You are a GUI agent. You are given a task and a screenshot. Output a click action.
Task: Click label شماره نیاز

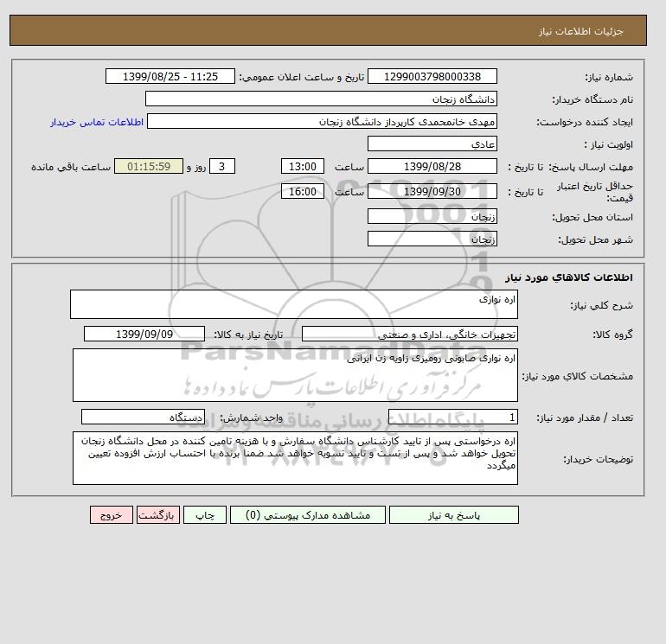coord(609,77)
